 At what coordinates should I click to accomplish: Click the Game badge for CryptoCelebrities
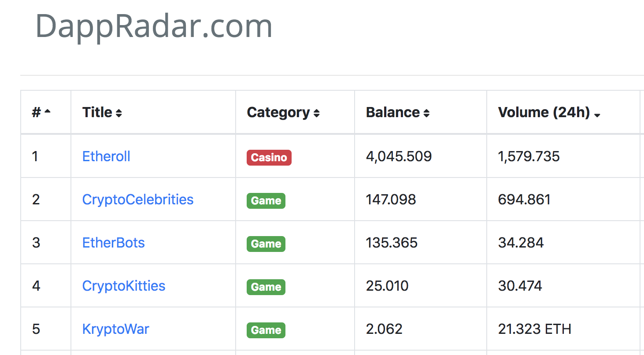266,200
